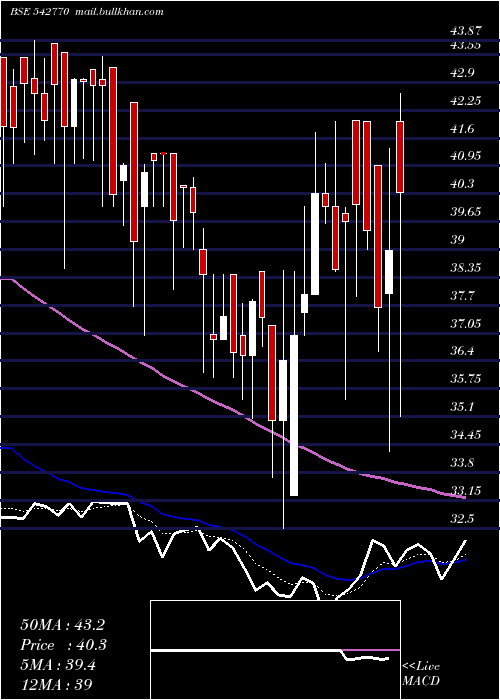Click the 43.87 price axis label
This screenshot has height=700, width=500.
[466, 31]
